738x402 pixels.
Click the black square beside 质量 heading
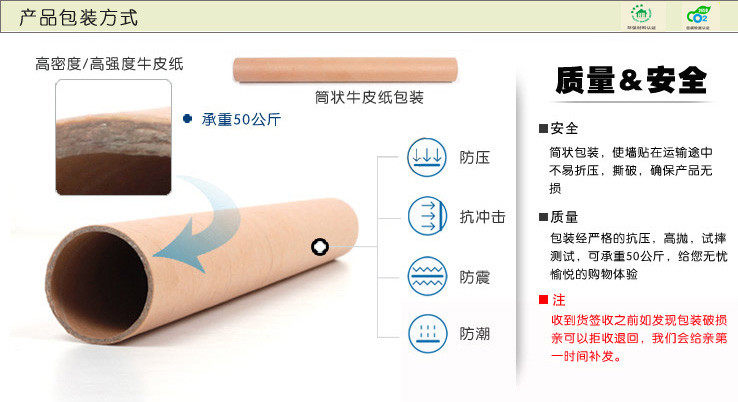pos(544,217)
